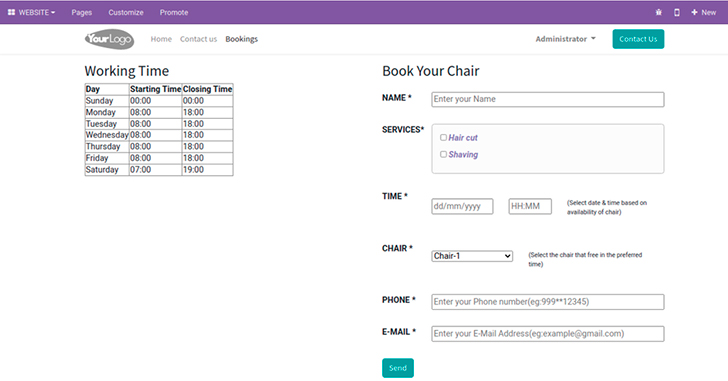Viewport: 728px width, 381px height.
Task: Click the chair availability hint text
Action: (585, 259)
